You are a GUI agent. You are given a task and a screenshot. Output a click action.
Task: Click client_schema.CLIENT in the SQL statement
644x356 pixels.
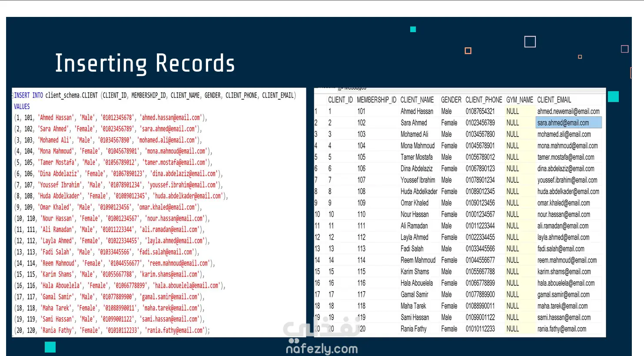72,96
